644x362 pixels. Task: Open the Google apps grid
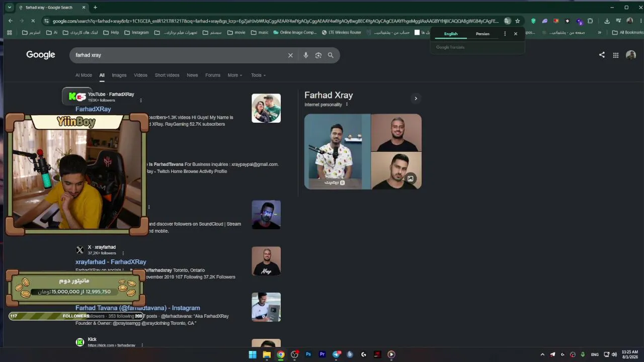[615, 55]
